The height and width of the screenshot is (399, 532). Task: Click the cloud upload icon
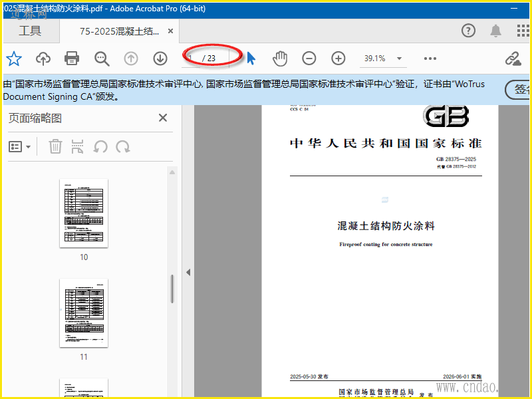click(43, 59)
